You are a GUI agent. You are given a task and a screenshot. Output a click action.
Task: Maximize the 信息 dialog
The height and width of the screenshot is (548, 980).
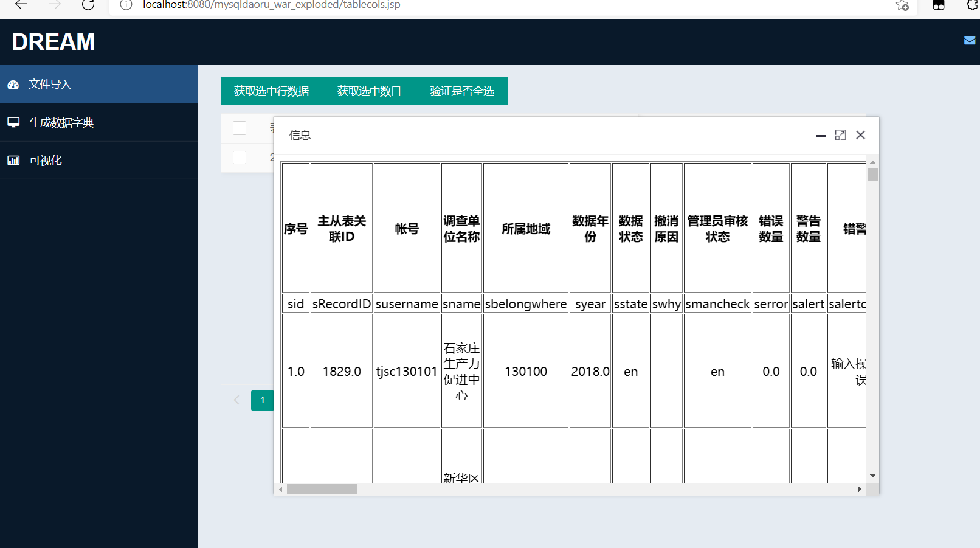841,135
